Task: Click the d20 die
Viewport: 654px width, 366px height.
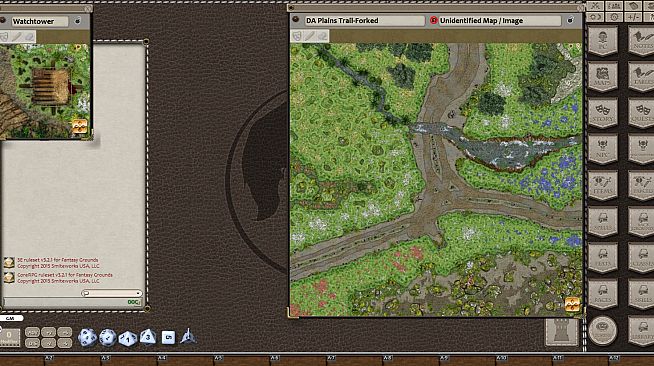Action: [x=87, y=337]
